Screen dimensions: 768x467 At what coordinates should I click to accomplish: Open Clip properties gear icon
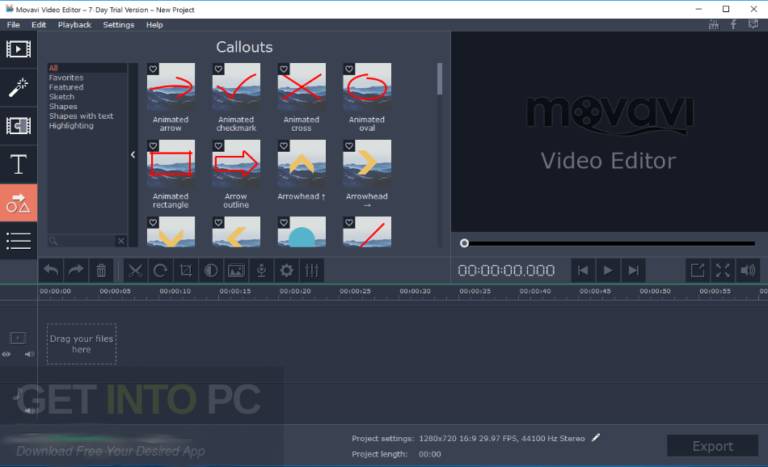tap(287, 270)
